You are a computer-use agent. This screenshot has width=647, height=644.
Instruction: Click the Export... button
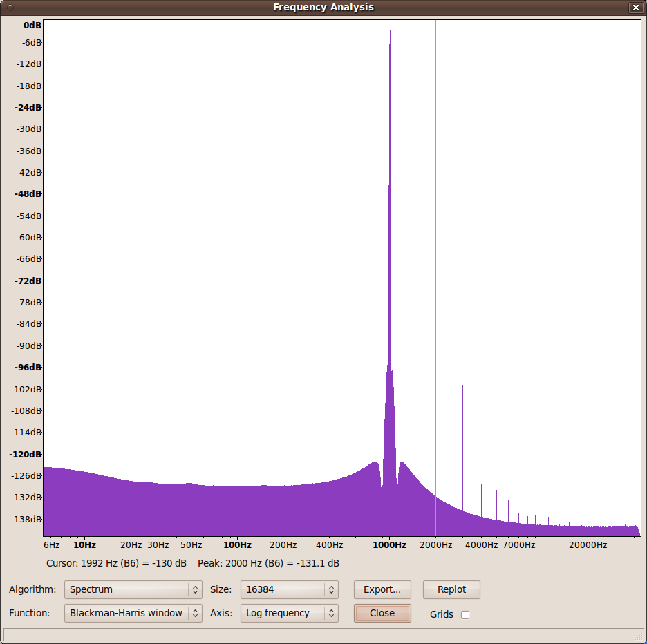[x=382, y=589]
